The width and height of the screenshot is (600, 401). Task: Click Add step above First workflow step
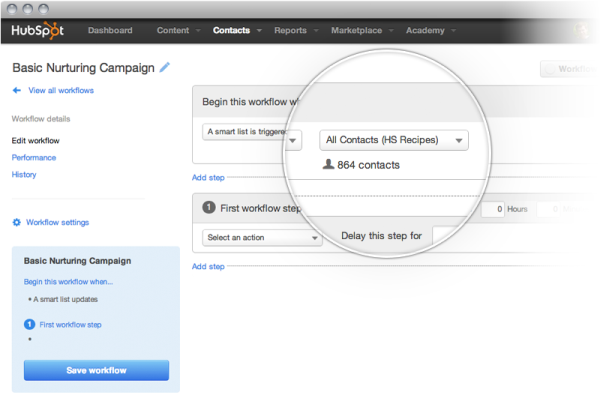pos(208,178)
